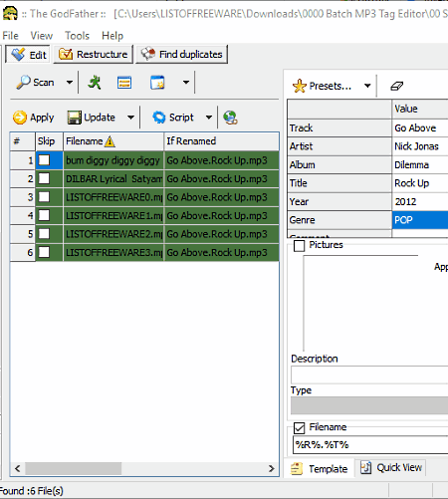Click the Update save icon
Screen dimensions: 448x499
pos(74,118)
